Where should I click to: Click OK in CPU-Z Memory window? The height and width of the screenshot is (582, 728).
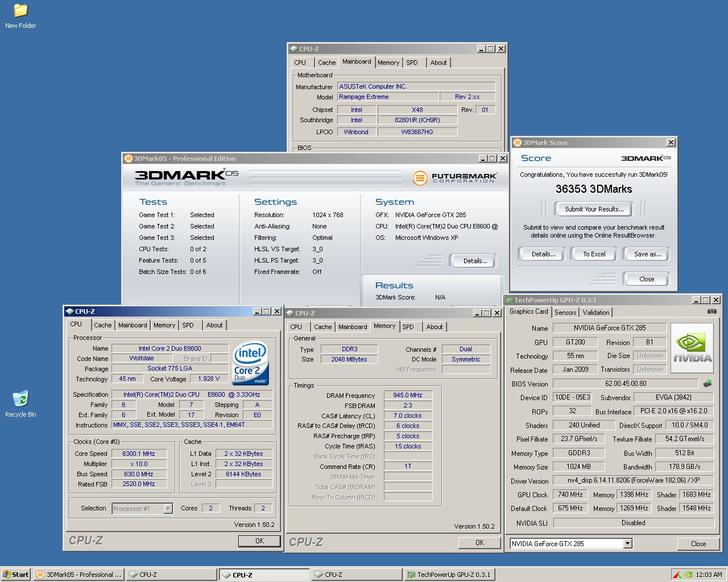pyautogui.click(x=479, y=543)
